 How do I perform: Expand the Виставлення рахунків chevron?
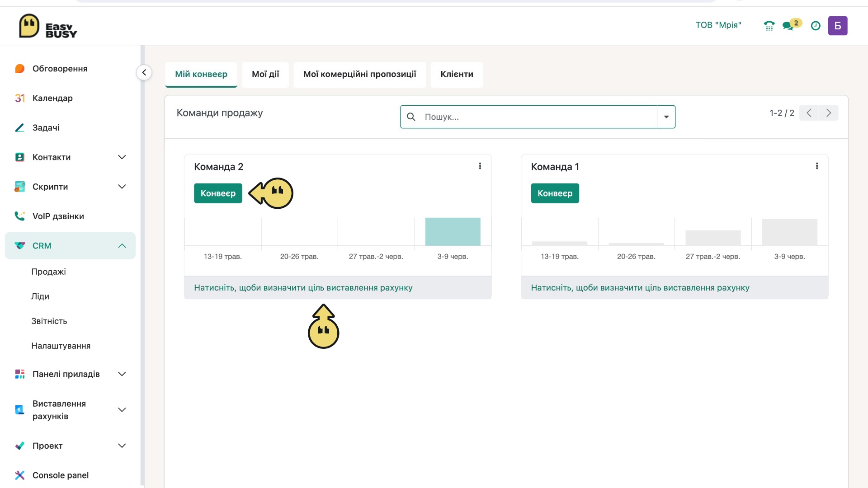[x=122, y=410]
